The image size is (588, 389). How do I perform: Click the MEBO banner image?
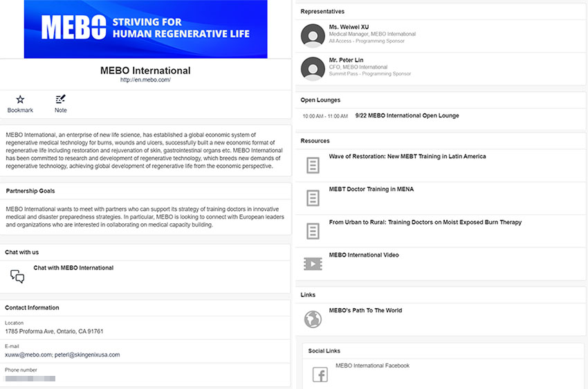(x=145, y=29)
